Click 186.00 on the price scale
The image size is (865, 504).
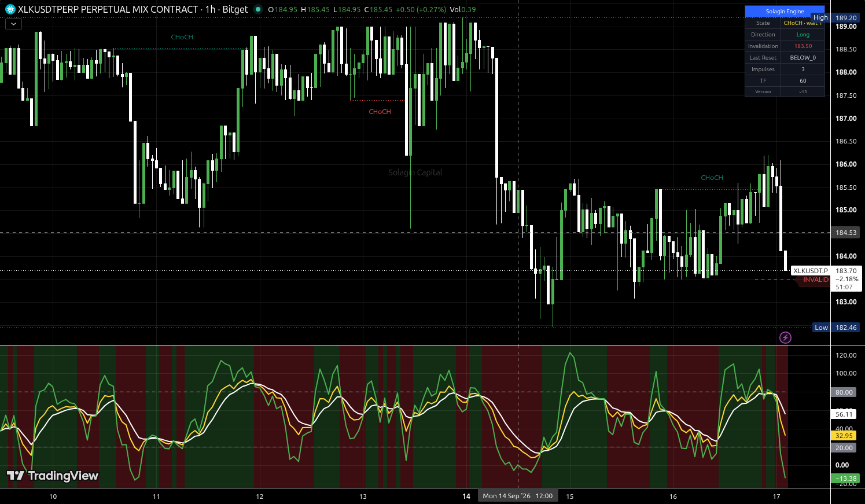tap(846, 164)
